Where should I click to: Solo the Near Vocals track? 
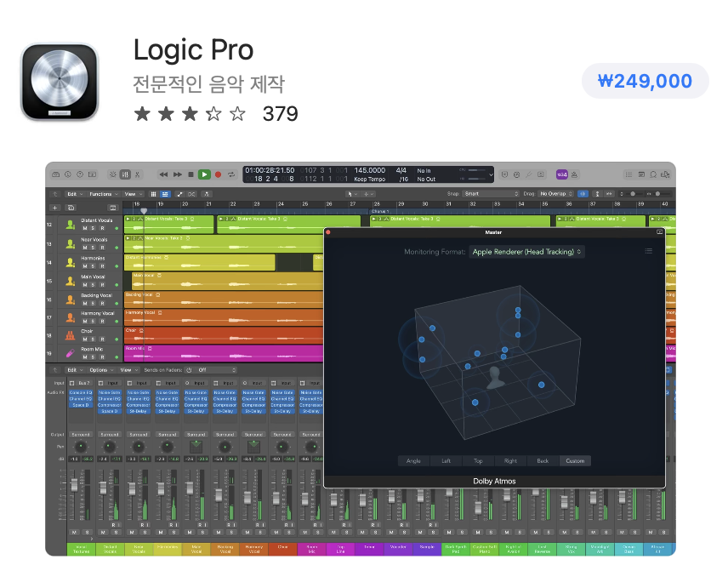[x=94, y=248]
